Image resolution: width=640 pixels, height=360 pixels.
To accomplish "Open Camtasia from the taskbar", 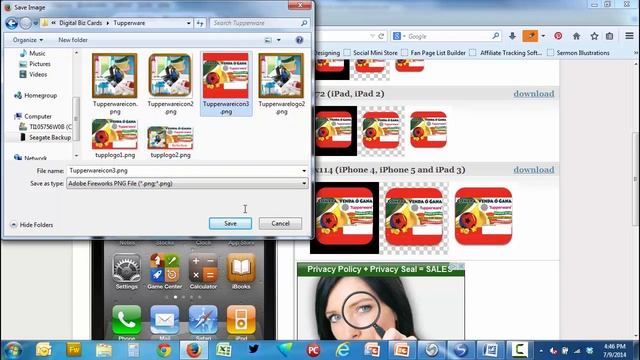I will click(x=519, y=350).
